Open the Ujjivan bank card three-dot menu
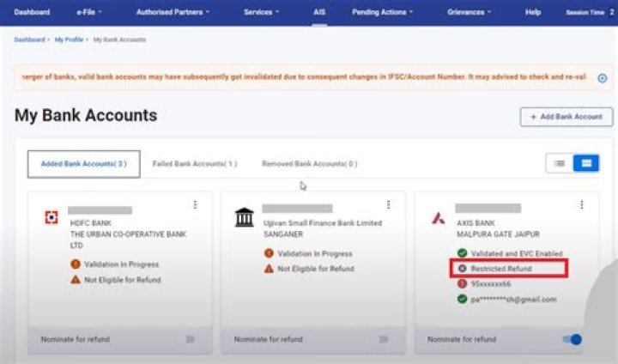 click(x=388, y=205)
